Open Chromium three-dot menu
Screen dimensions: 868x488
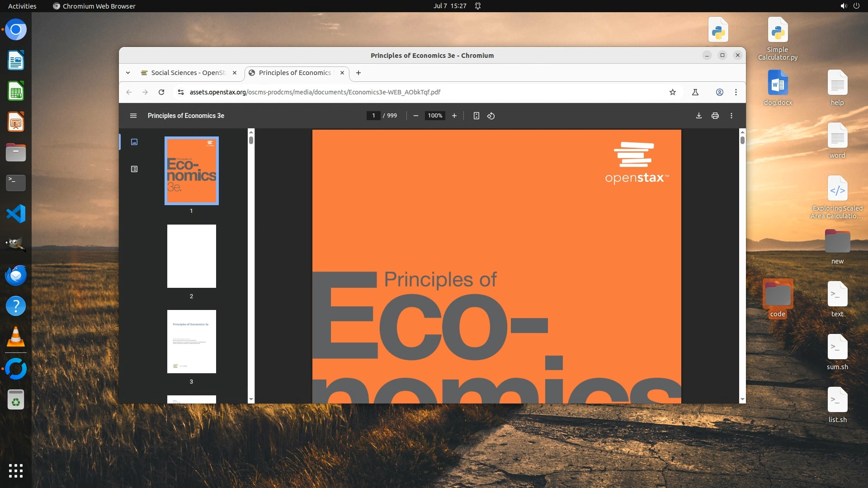coord(736,92)
